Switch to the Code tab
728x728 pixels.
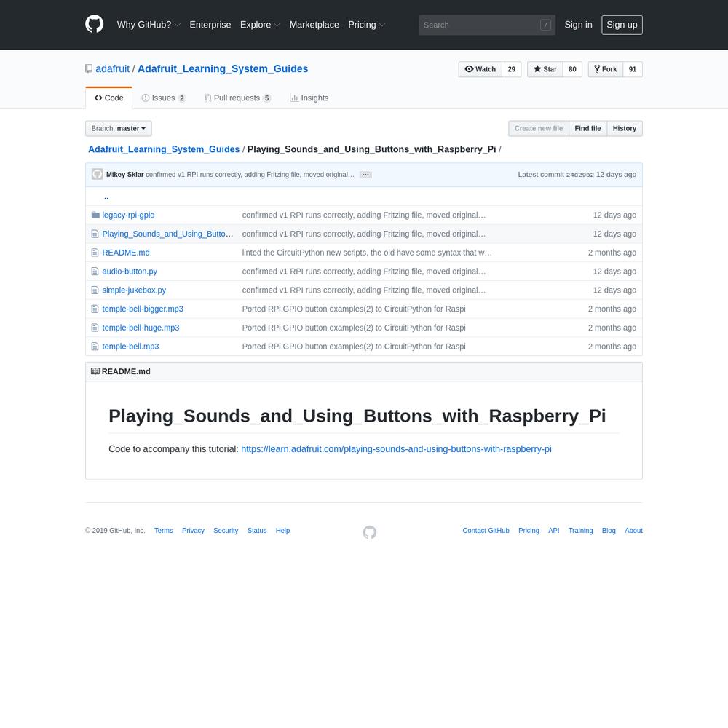[108, 98]
